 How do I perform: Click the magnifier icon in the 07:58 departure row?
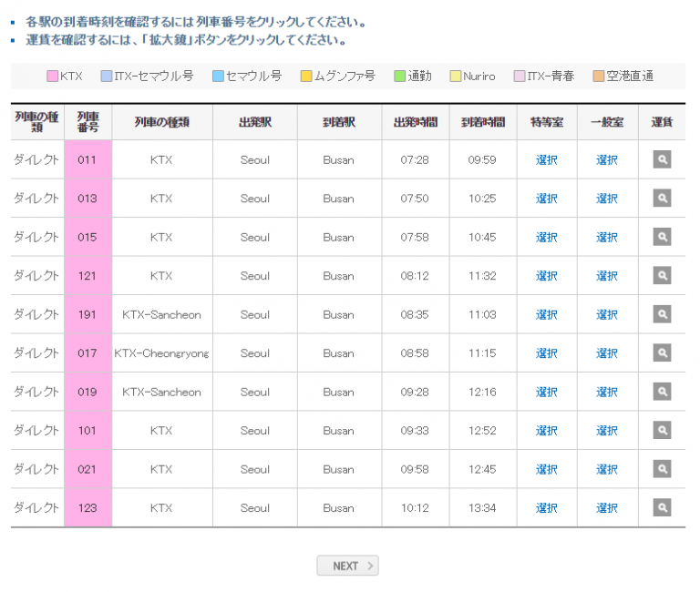pyautogui.click(x=662, y=237)
